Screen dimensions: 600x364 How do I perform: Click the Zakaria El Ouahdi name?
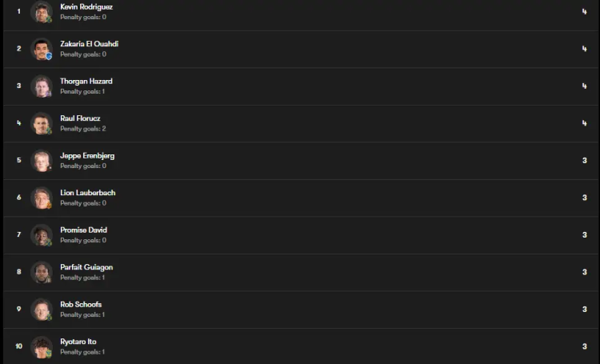89,44
